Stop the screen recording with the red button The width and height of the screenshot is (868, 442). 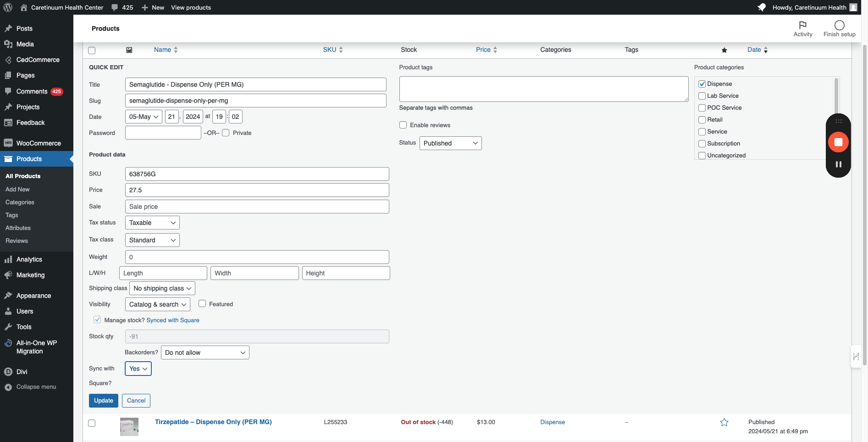pos(838,142)
